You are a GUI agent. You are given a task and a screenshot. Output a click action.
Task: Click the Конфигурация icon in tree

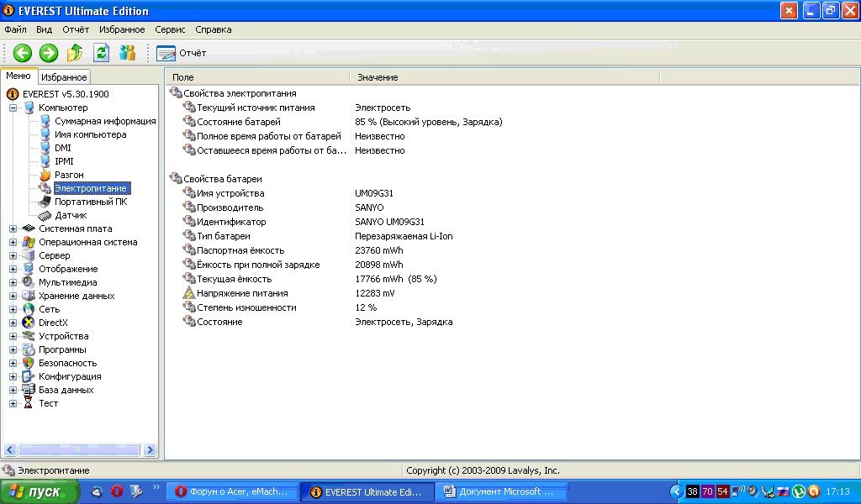pyautogui.click(x=29, y=376)
